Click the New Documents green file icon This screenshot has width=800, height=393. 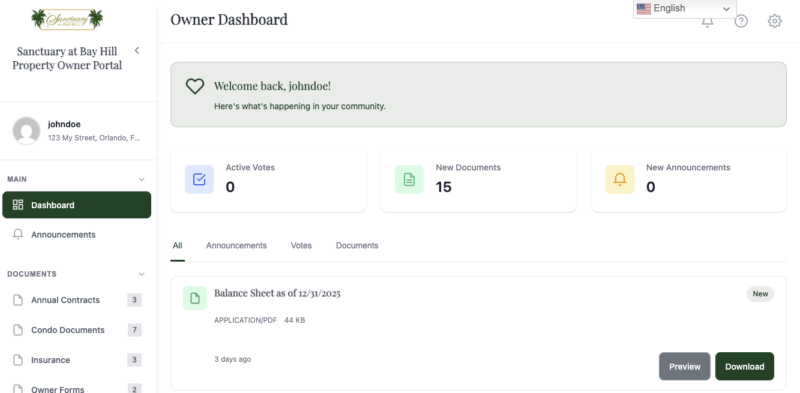(x=409, y=179)
